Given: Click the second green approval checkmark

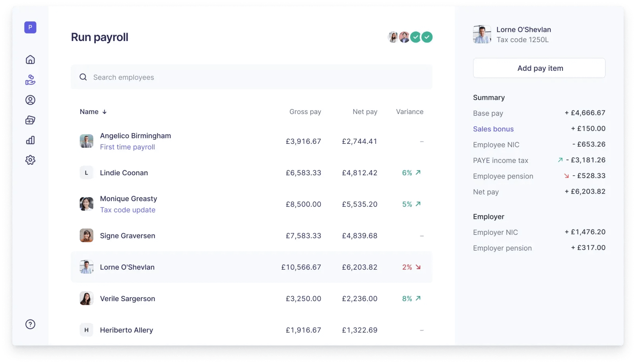Looking at the screenshot, I should pyautogui.click(x=427, y=37).
